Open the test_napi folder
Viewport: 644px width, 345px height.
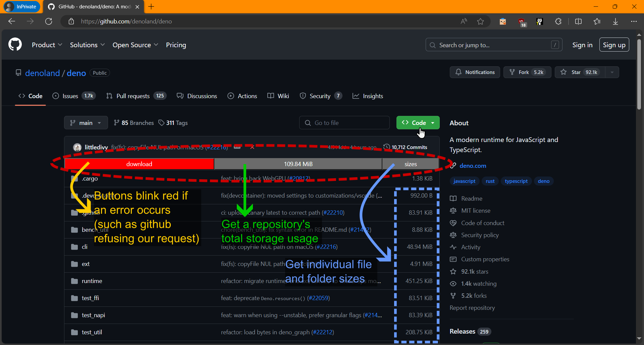point(93,315)
